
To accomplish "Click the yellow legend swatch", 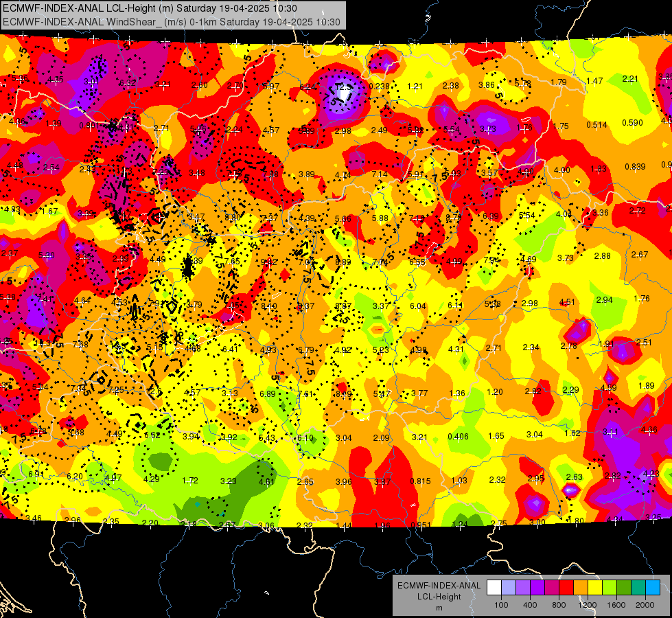I will (595, 587).
